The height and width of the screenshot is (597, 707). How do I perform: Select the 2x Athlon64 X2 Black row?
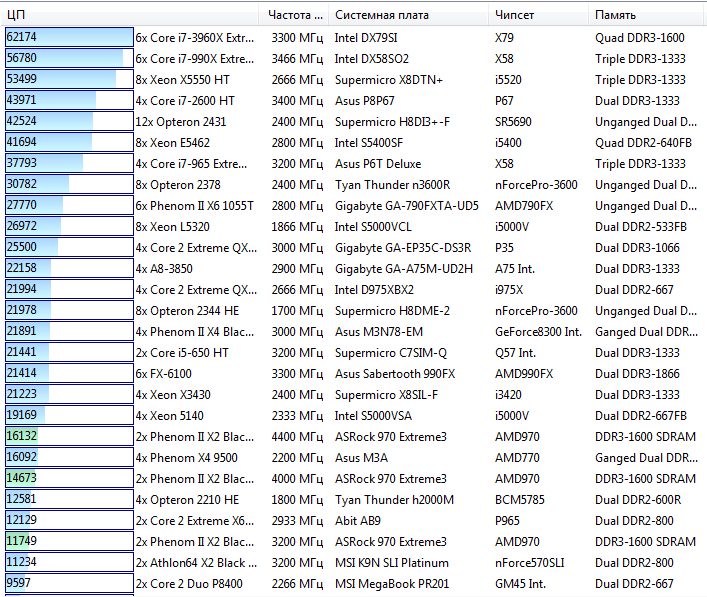[354, 563]
